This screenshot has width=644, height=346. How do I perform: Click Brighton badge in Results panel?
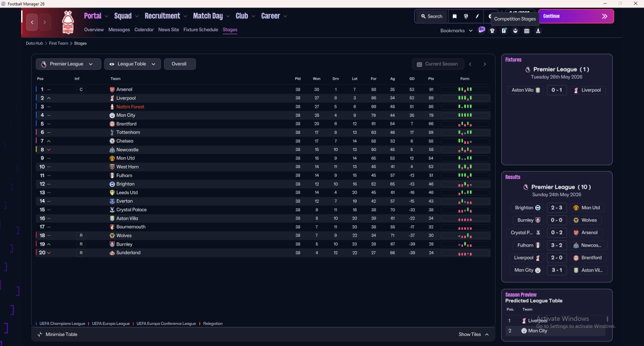coord(538,208)
